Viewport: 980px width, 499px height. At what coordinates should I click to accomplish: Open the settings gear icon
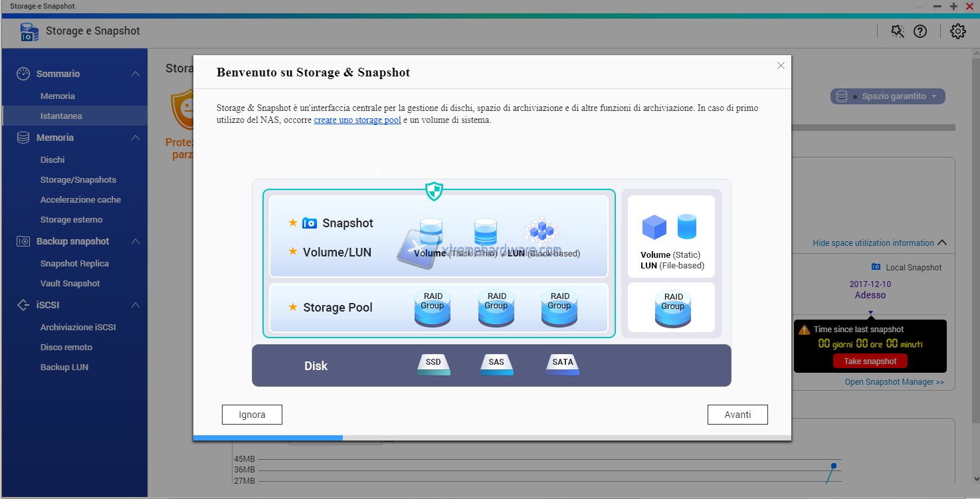957,31
